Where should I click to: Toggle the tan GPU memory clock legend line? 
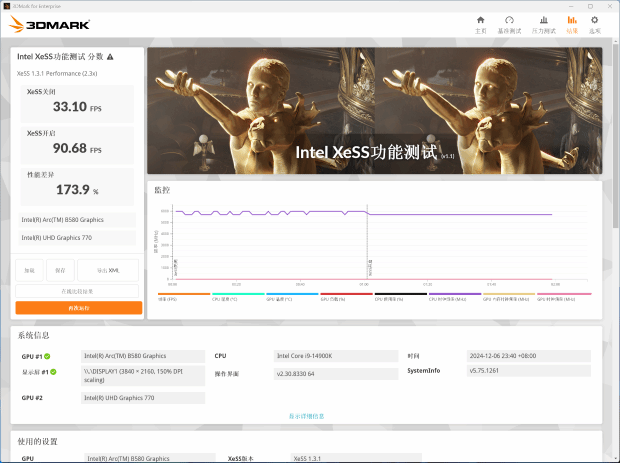509,294
